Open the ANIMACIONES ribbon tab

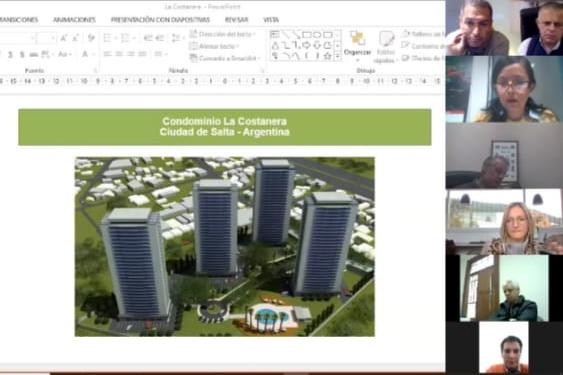pos(74,20)
